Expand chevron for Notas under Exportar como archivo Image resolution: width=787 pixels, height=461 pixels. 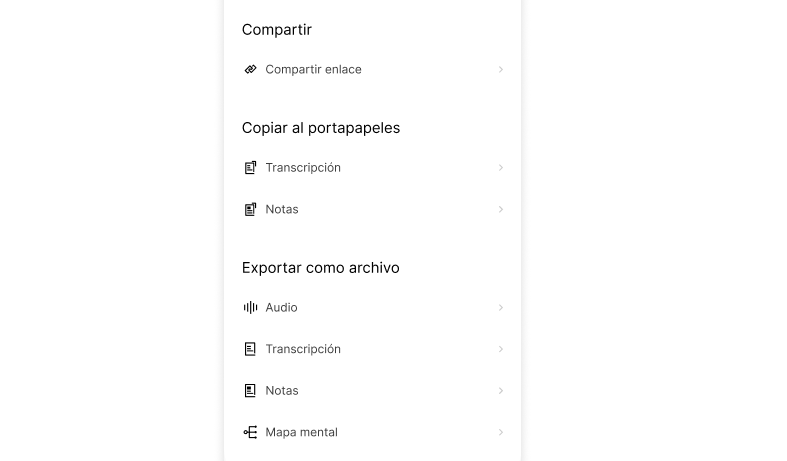(x=501, y=391)
